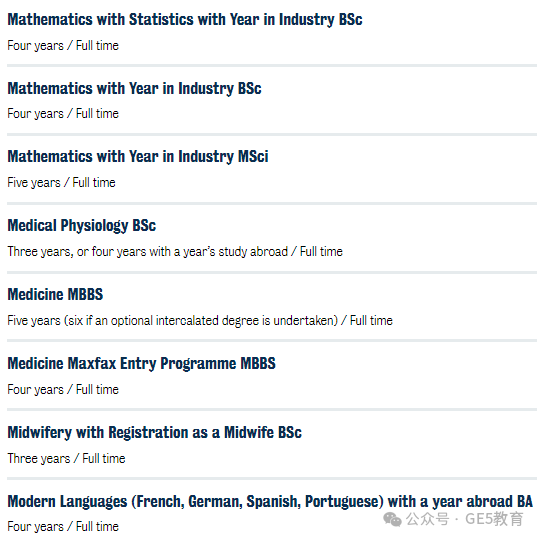The height and width of the screenshot is (541, 542).
Task: Click 'Four years / Full time' under Mathematics with Statistics
Action: (x=63, y=46)
